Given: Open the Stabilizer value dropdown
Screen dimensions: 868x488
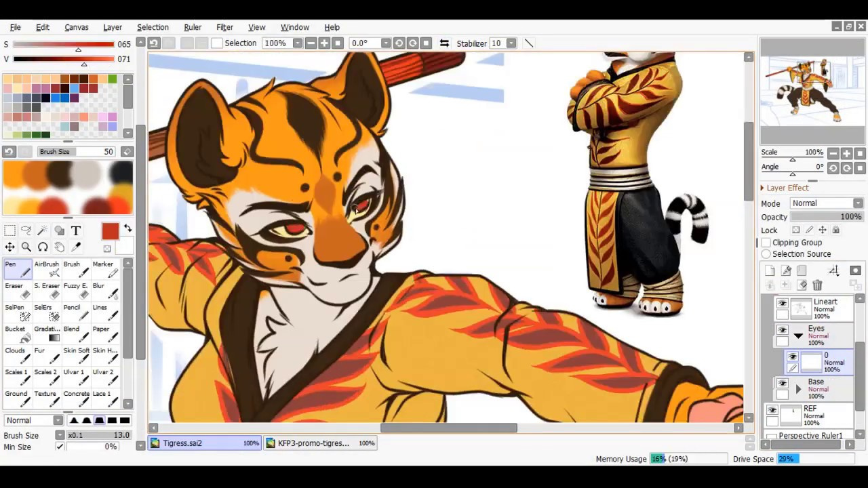Looking at the screenshot, I should click(511, 43).
